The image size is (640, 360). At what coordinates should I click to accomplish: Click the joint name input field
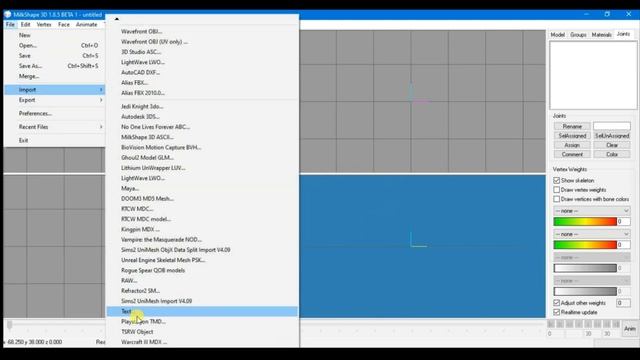tap(612, 126)
